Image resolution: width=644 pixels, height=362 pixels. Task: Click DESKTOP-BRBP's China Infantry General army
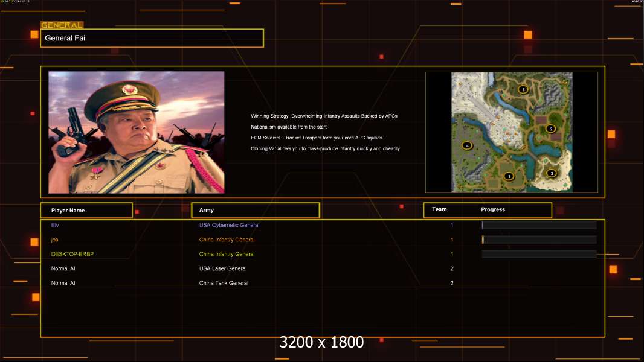coord(227,254)
